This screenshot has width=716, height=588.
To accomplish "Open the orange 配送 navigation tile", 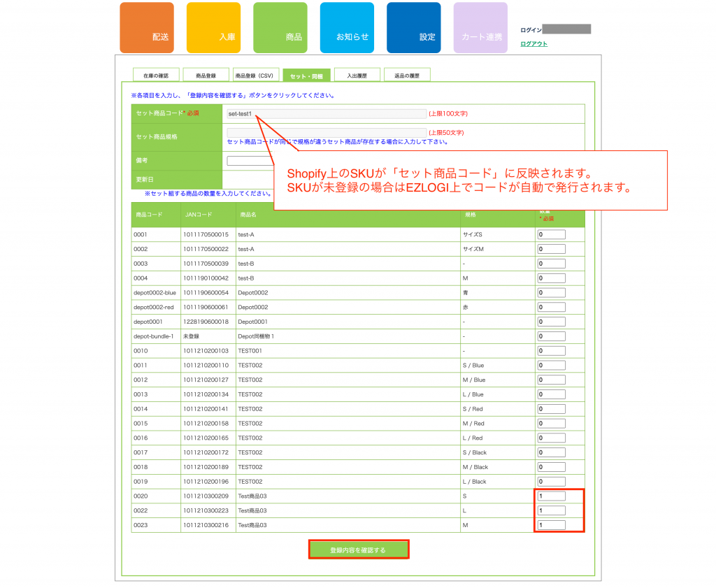I will click(146, 28).
